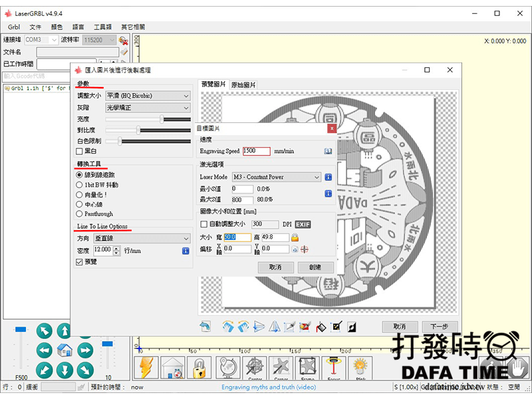This screenshot has height=399, width=532.
Task: Toggle the 黑白 checkbox
Action: pyautogui.click(x=79, y=152)
